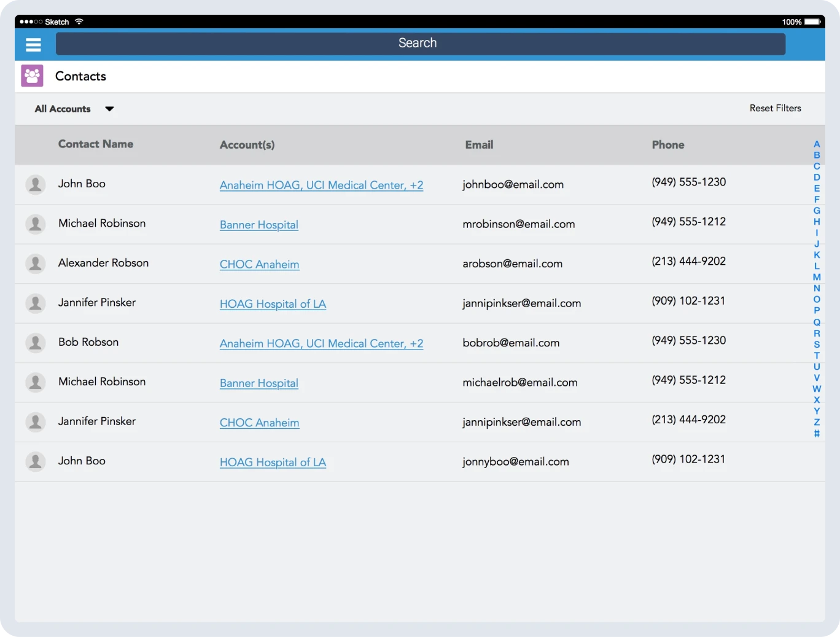
Task: Jump to letter G in index
Action: (817, 210)
